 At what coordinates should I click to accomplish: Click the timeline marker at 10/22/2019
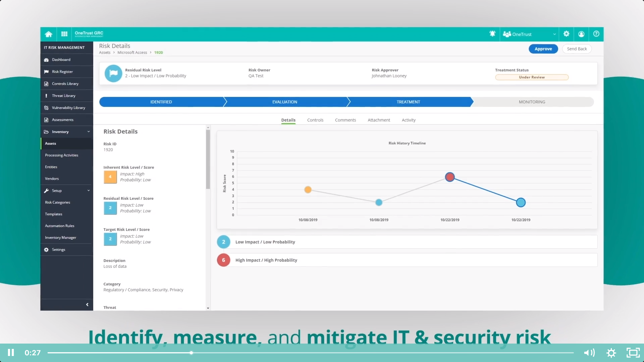click(x=449, y=177)
